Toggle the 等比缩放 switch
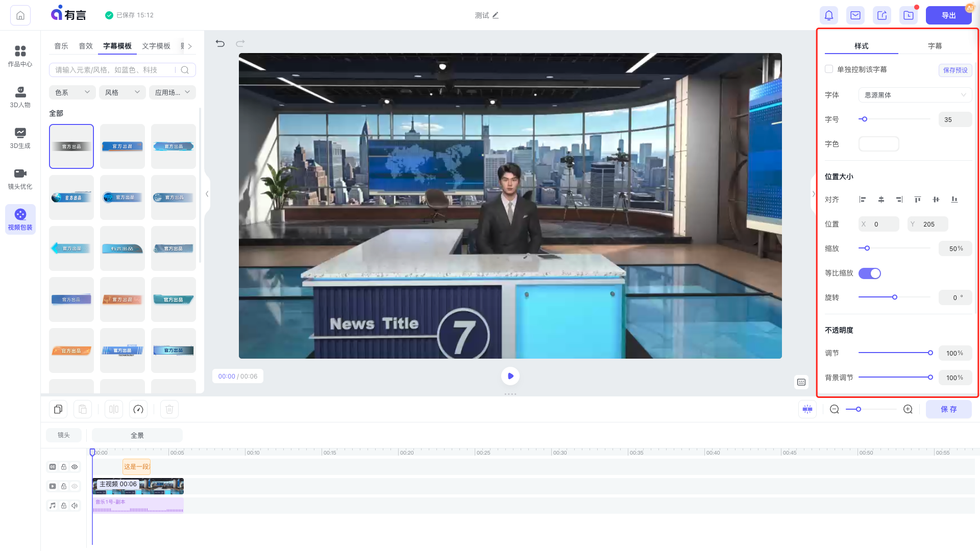Image resolution: width=980 pixels, height=551 pixels. point(870,273)
